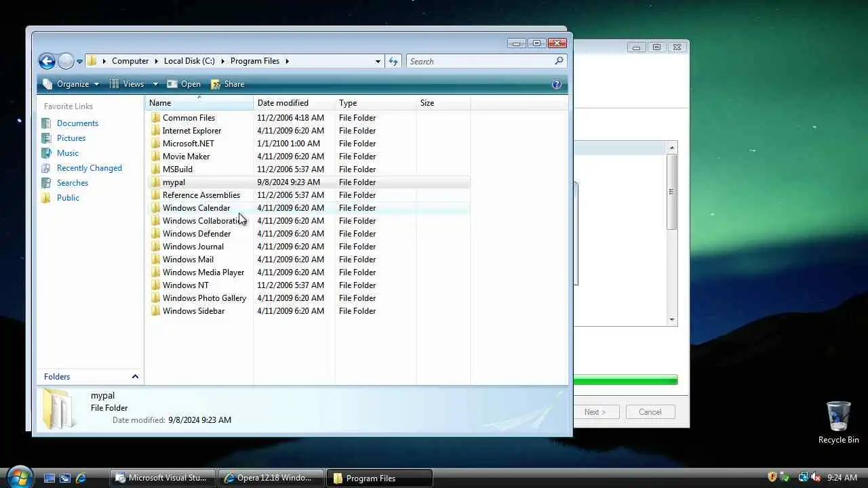Viewport: 868px width, 488px height.
Task: Click the green installer progress bar
Action: pyautogui.click(x=625, y=380)
